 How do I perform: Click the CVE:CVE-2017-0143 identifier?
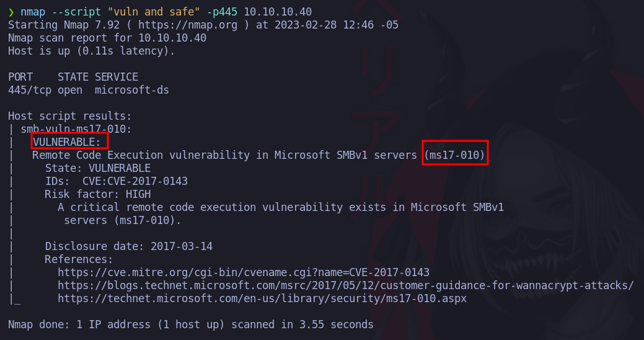point(135,181)
